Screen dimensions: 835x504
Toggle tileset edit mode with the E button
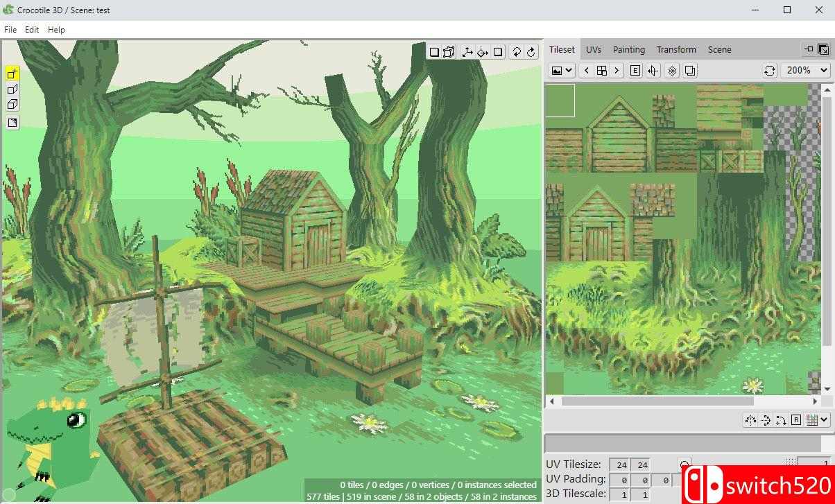click(635, 70)
